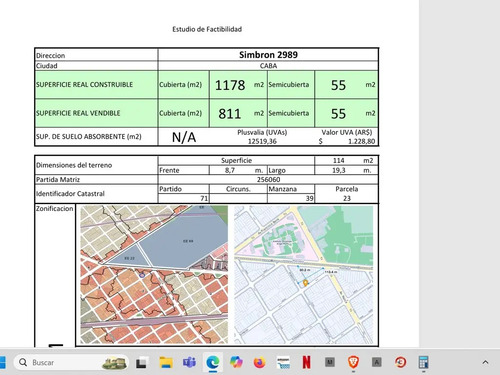Click the orange location pin on street map
This screenshot has height=375, width=500.
(305, 283)
